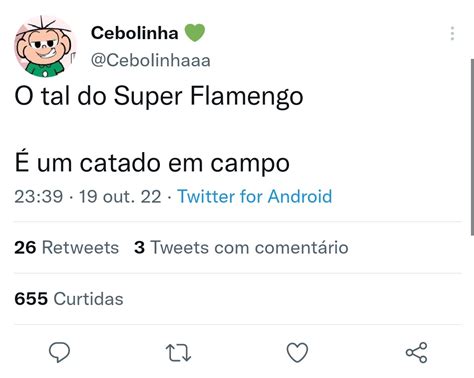Click the line 'É um catado em campo'
The image size is (474, 378).
pos(152,163)
